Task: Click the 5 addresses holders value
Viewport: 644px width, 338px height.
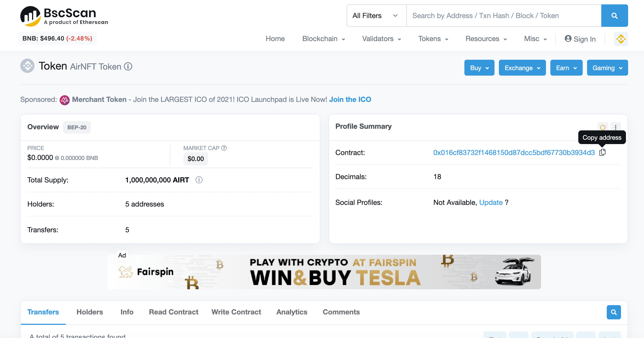Action: (x=145, y=204)
